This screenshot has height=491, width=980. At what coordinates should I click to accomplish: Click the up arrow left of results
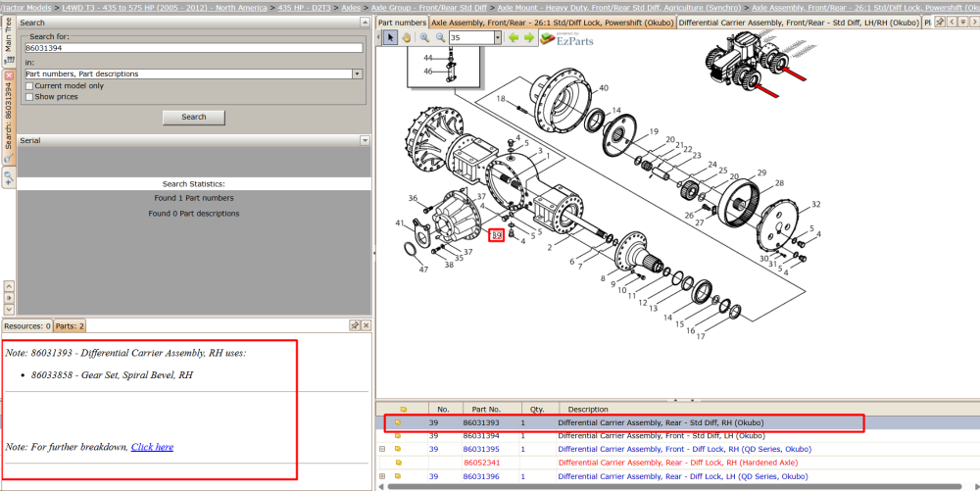pyautogui.click(x=9, y=285)
